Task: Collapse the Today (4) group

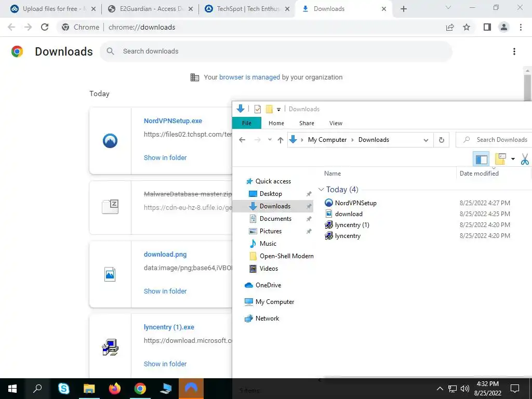Action: point(321,189)
